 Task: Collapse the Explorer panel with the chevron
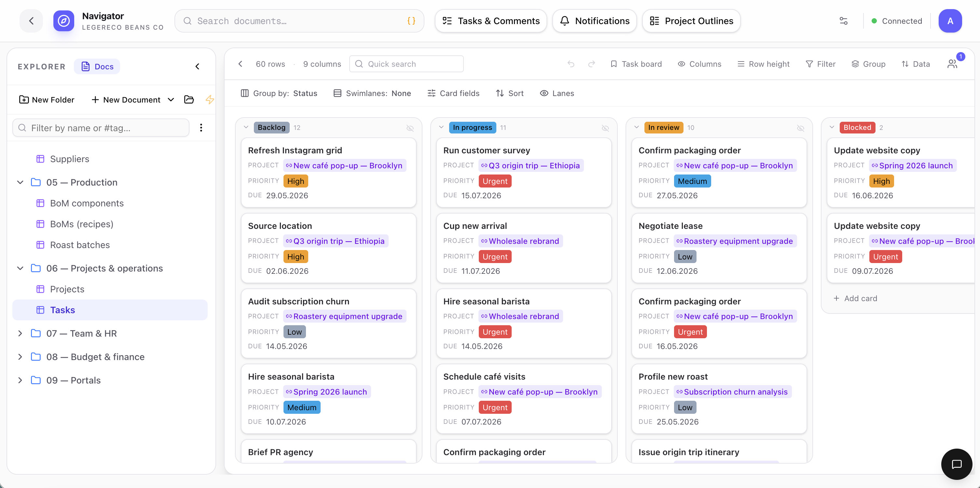198,67
